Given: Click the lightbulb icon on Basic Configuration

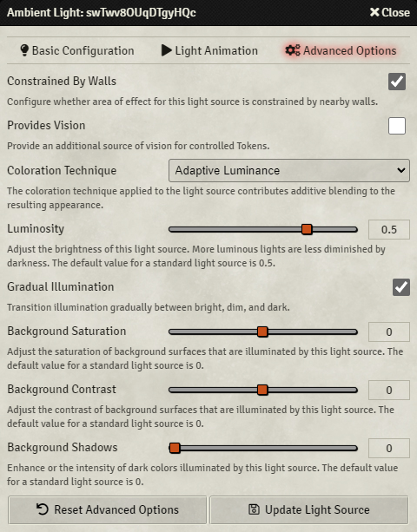Looking at the screenshot, I should click(24, 50).
